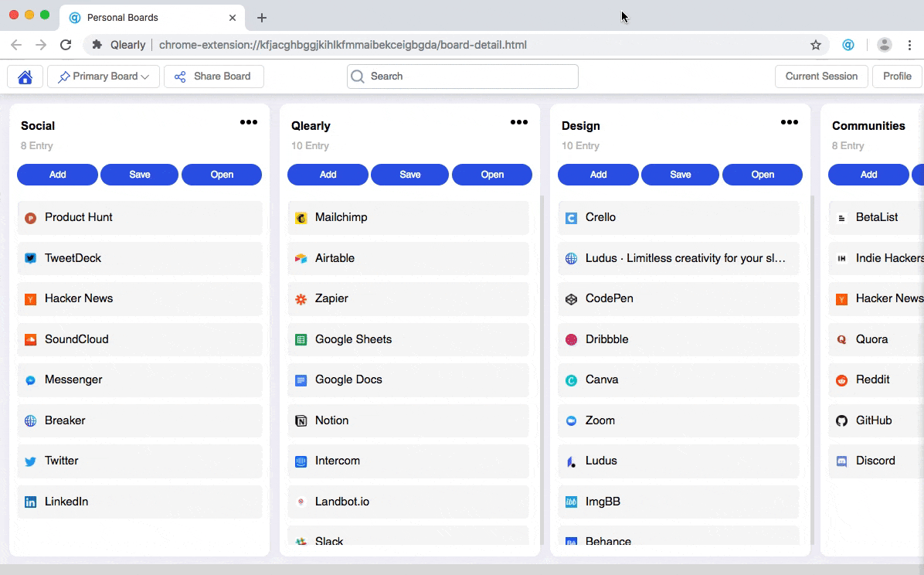Open the BetaList entry in Communities
This screenshot has width=924, height=575.
(x=876, y=218)
